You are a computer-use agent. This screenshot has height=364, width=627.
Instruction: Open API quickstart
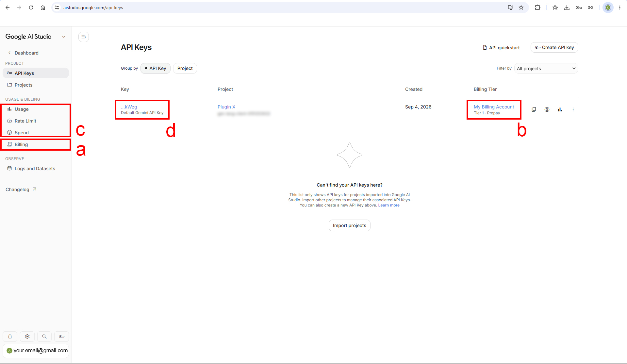[x=501, y=48]
